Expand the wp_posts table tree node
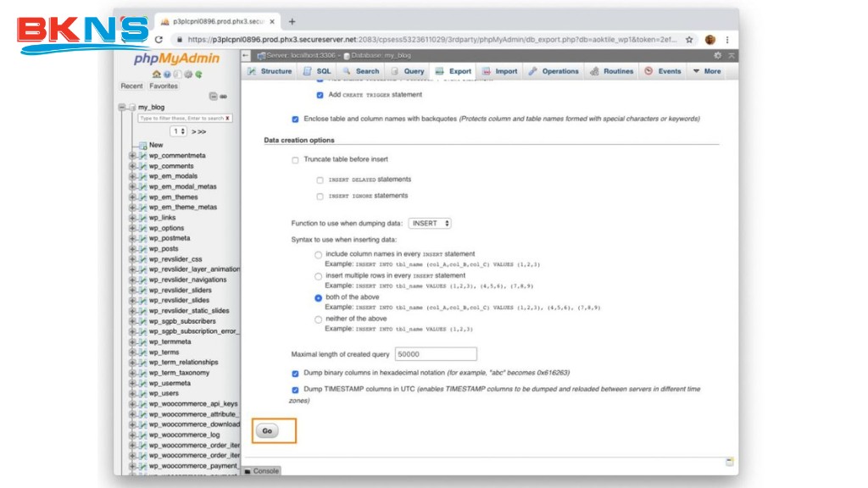This screenshot has width=868, height=488. point(132,249)
